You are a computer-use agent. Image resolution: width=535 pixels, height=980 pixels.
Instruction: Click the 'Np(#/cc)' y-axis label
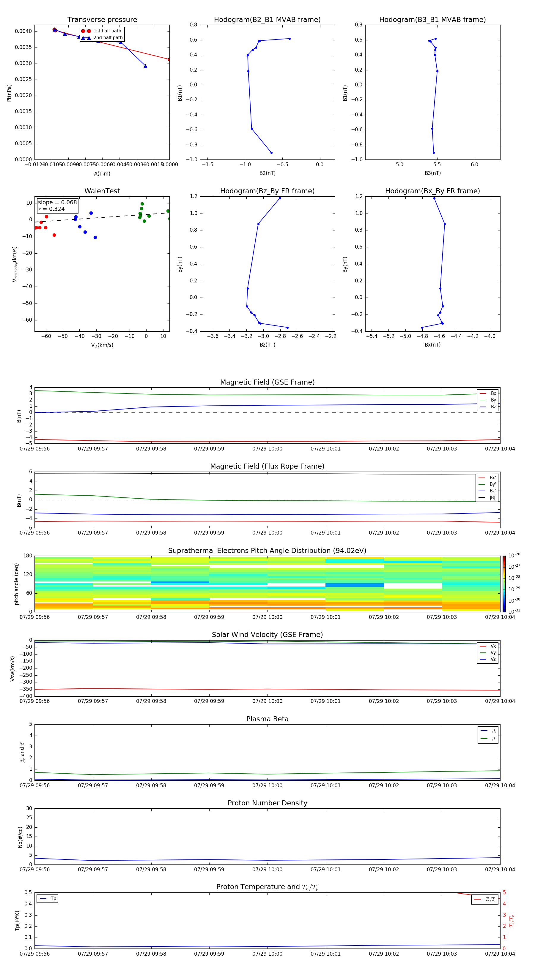point(20,837)
